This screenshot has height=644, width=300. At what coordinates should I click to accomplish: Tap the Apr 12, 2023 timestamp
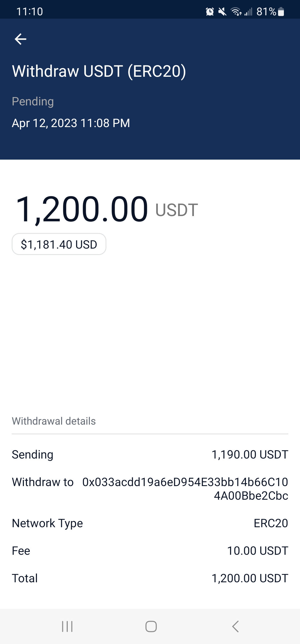(71, 123)
